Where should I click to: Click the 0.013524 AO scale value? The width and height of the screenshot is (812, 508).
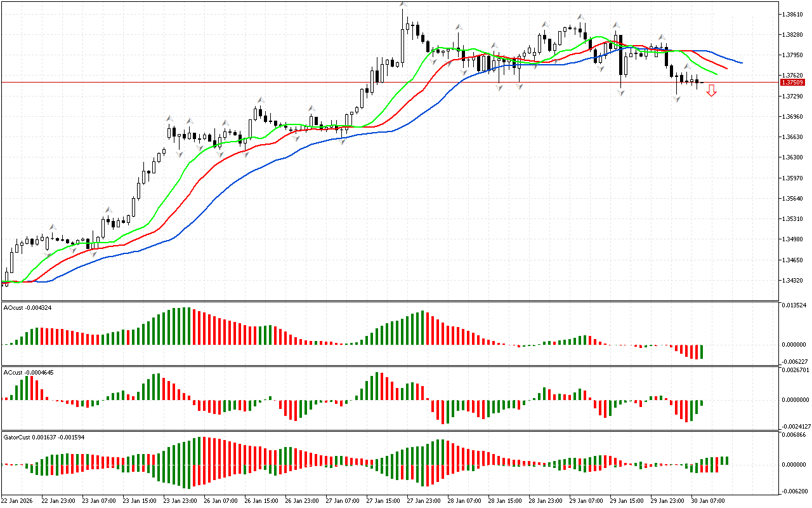pyautogui.click(x=794, y=305)
